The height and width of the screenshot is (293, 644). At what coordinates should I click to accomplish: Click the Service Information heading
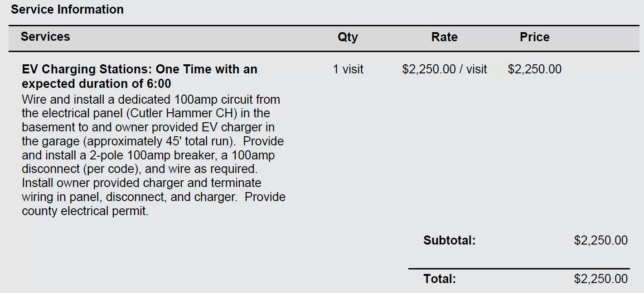point(67,10)
